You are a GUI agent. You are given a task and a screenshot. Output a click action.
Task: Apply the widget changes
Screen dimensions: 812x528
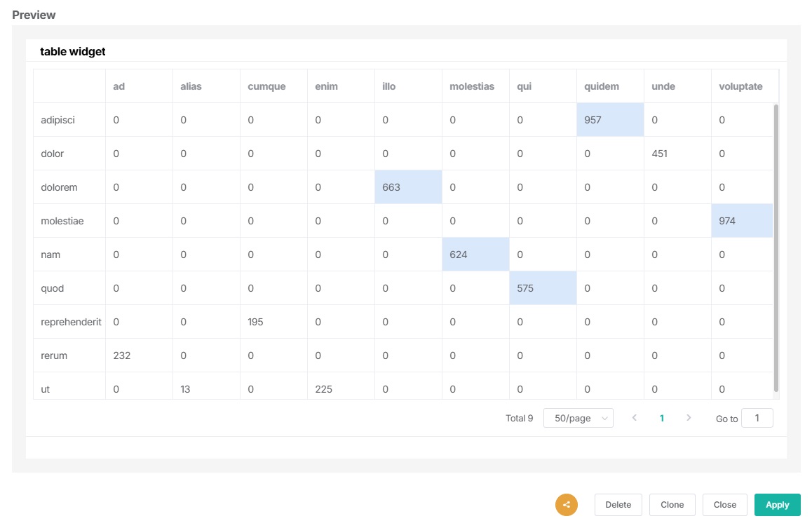click(777, 505)
